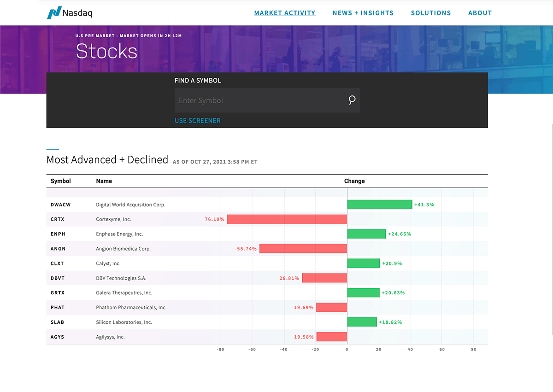This screenshot has height=392, width=553.
Task: Select Enphase Energy, Inc. name
Action: tap(119, 234)
